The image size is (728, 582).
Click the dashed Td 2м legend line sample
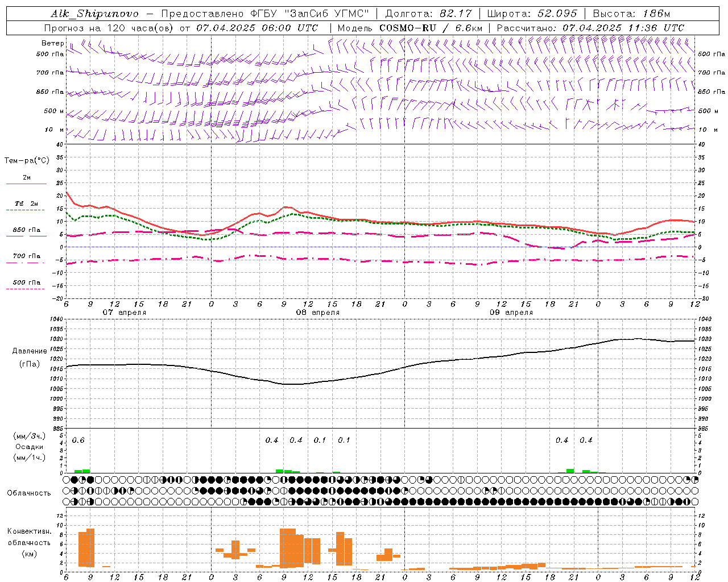point(25,210)
